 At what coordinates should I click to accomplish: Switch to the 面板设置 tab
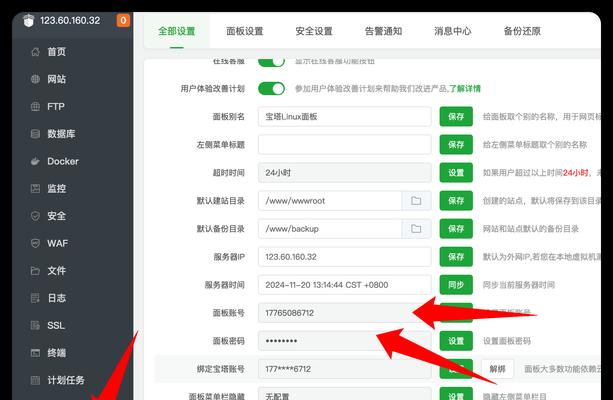click(245, 31)
